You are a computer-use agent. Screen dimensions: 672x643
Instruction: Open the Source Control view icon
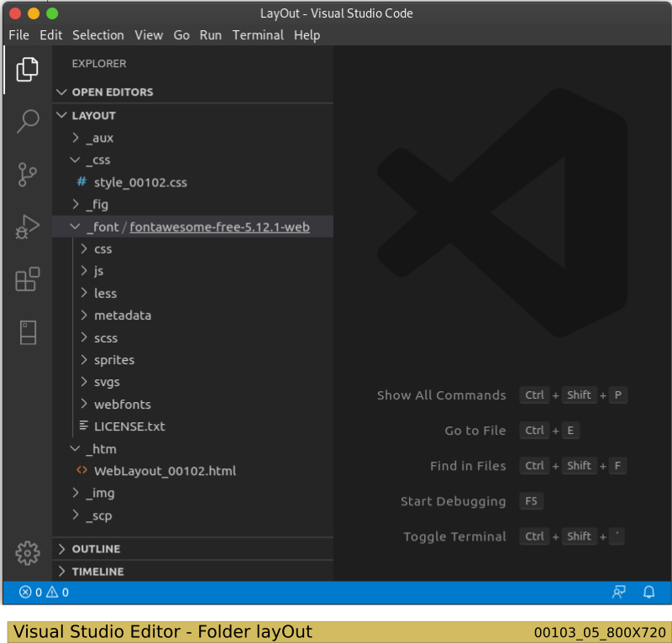[28, 175]
